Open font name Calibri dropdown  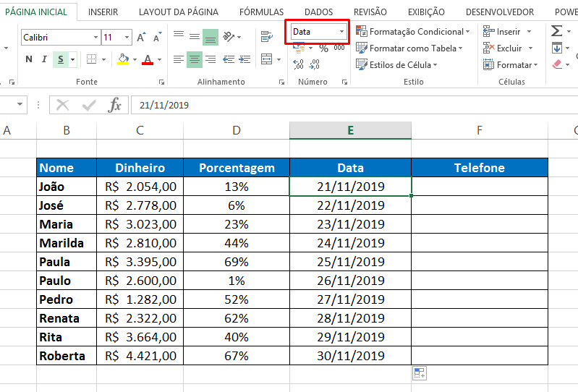(x=95, y=37)
